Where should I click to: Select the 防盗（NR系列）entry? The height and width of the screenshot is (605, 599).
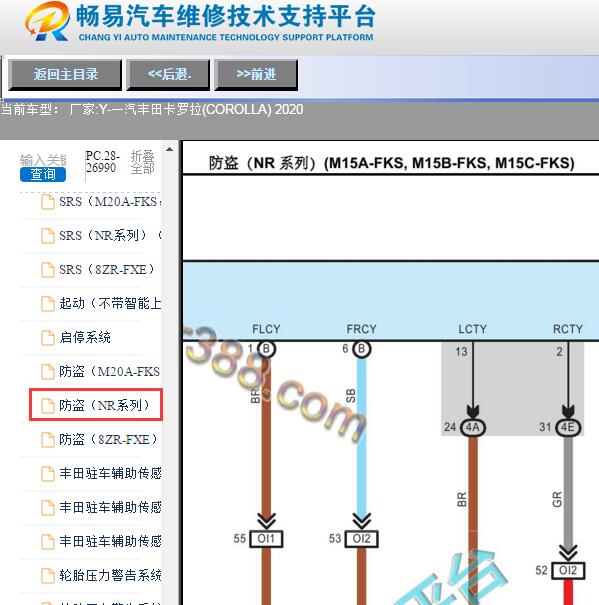pos(104,405)
